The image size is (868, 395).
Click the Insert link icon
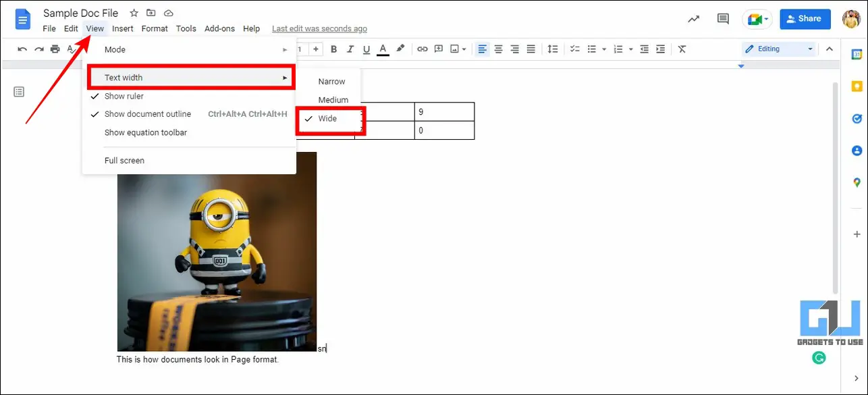(x=423, y=49)
